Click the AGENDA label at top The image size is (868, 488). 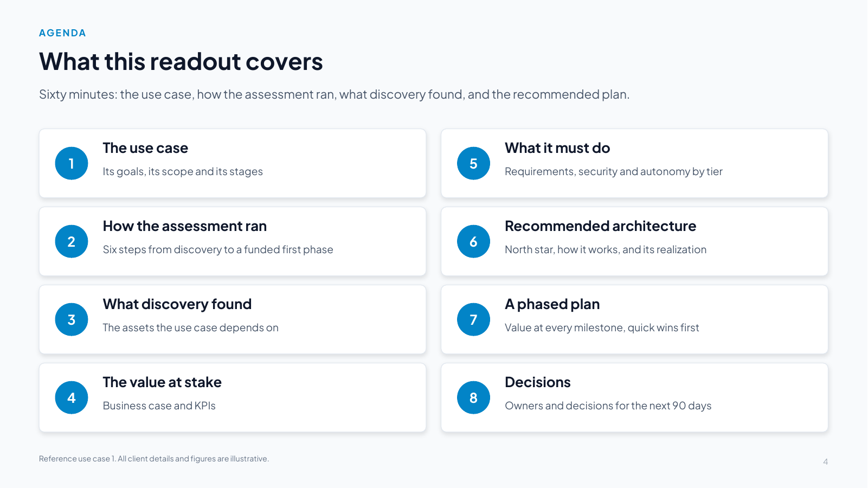pyautogui.click(x=62, y=33)
